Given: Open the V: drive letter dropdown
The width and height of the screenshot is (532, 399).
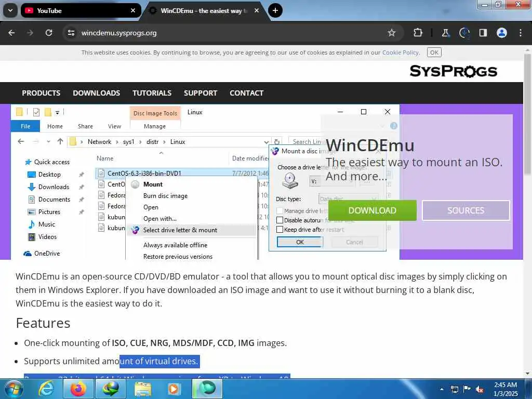Looking at the screenshot, I should (332, 181).
